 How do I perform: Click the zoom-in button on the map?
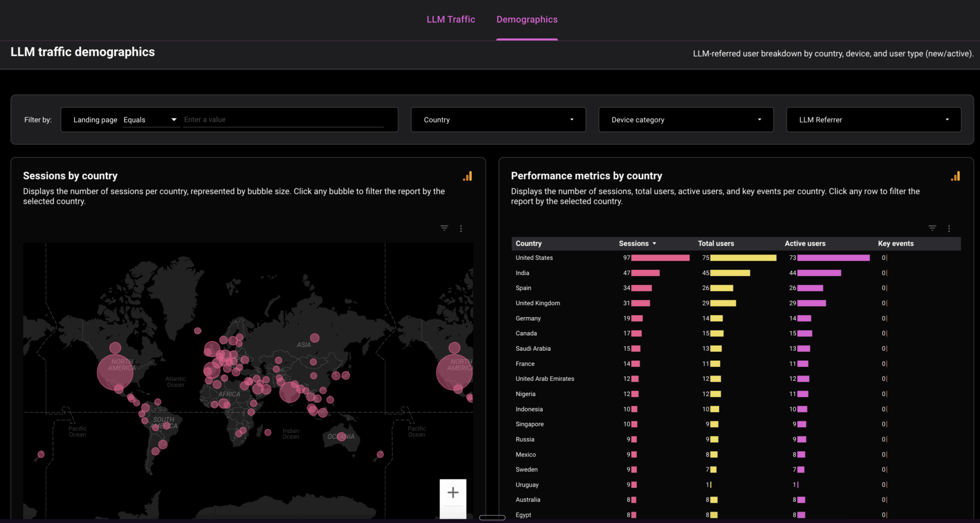point(452,492)
